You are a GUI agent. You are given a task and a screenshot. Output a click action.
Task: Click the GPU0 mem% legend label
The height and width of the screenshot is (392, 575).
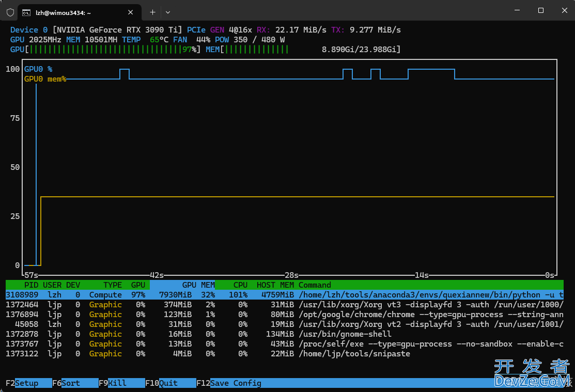coord(45,79)
